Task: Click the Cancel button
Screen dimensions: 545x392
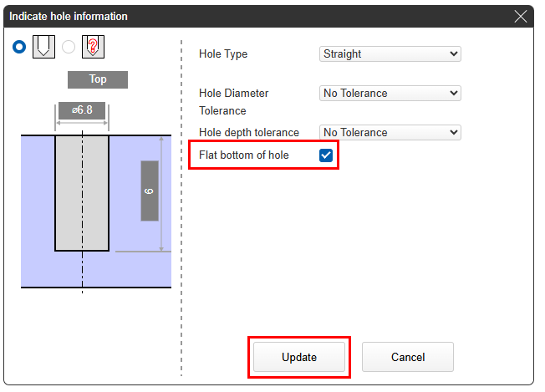Action: point(408,357)
